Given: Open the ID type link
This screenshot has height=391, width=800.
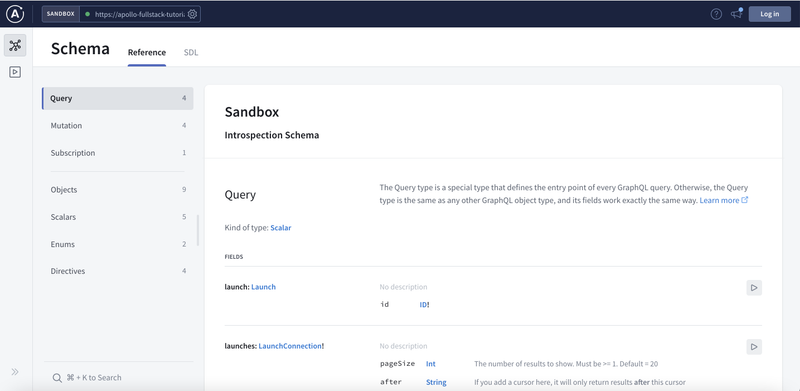Looking at the screenshot, I should 423,305.
